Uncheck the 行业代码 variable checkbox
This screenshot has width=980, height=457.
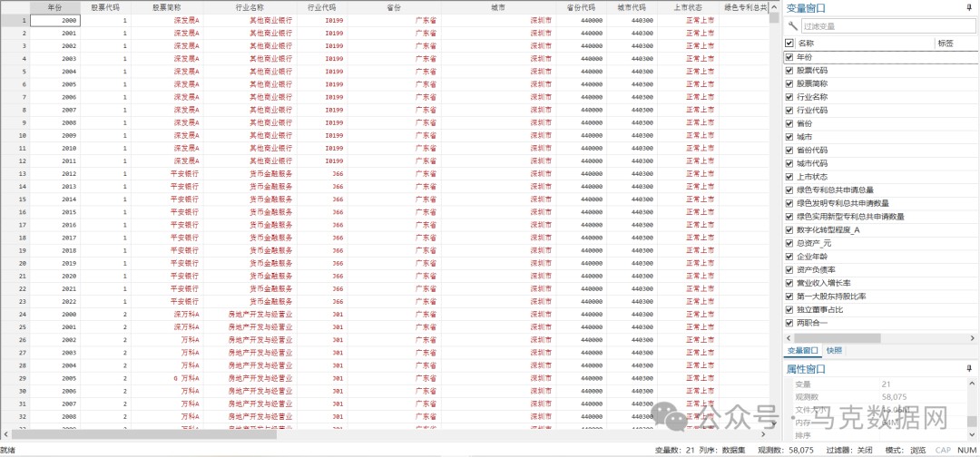[789, 111]
